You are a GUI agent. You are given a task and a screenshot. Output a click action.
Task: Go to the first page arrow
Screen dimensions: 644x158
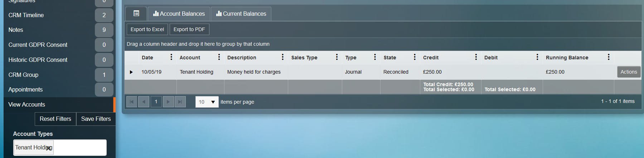132,102
